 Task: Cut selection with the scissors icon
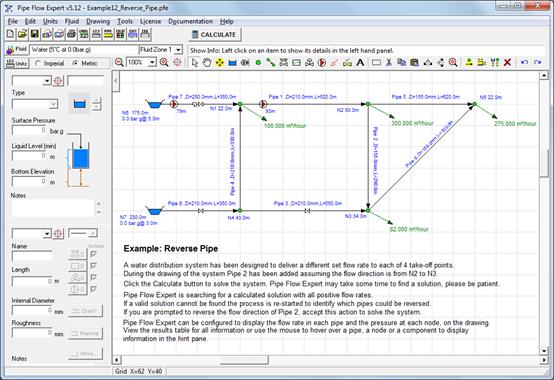389,63
